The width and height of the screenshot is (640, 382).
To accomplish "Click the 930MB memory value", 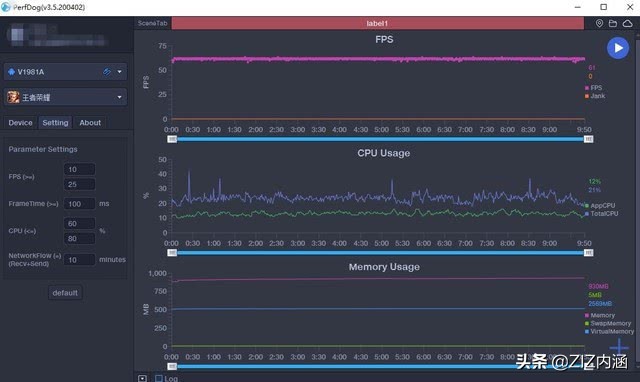I will (598, 286).
